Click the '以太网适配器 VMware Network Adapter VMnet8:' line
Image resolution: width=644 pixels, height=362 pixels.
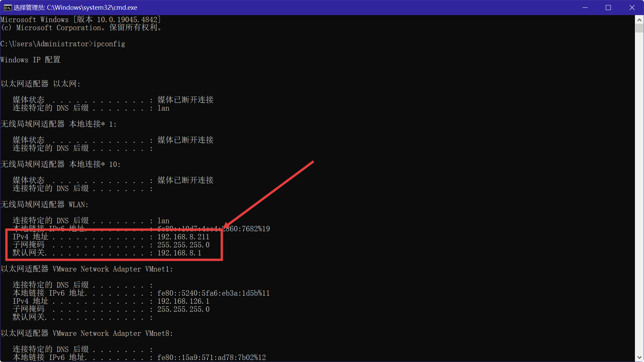coord(87,334)
